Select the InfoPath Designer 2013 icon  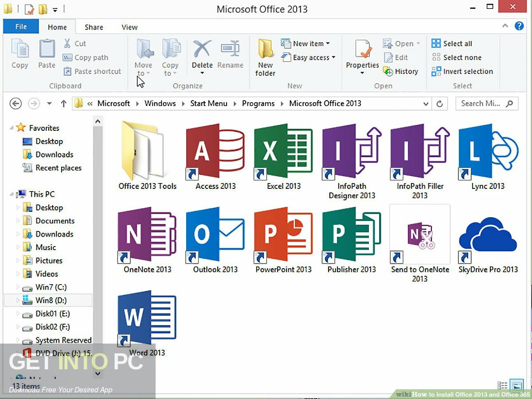[352, 162]
